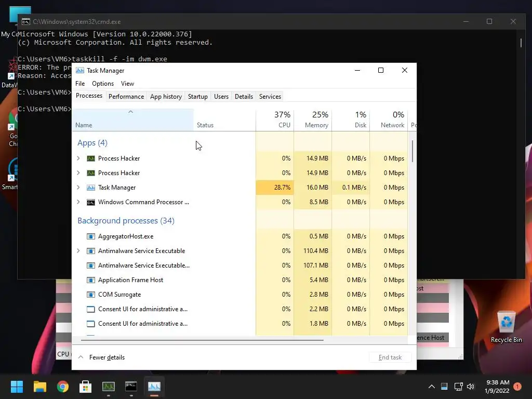532x399 pixels.
Task: Switch to the App history tab
Action: (x=166, y=97)
